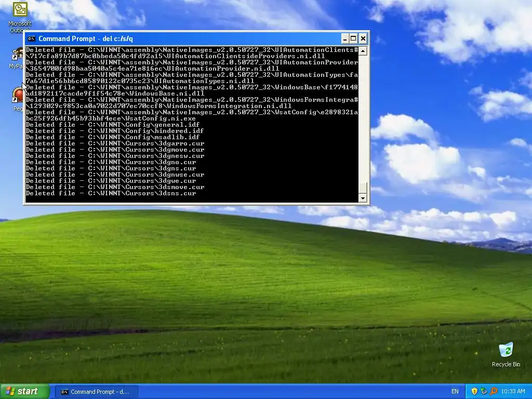This screenshot has height=399, width=532.
Task: Close the Command Prompt window
Action: tap(363, 38)
